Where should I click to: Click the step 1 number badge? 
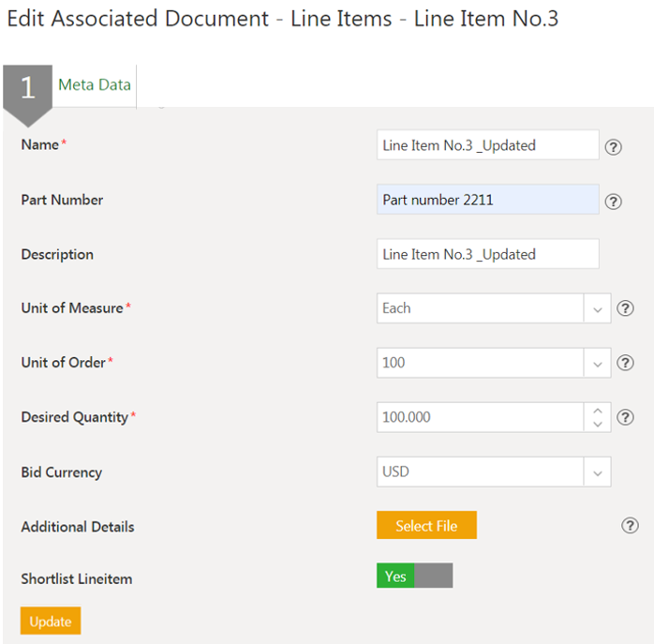pyautogui.click(x=27, y=88)
